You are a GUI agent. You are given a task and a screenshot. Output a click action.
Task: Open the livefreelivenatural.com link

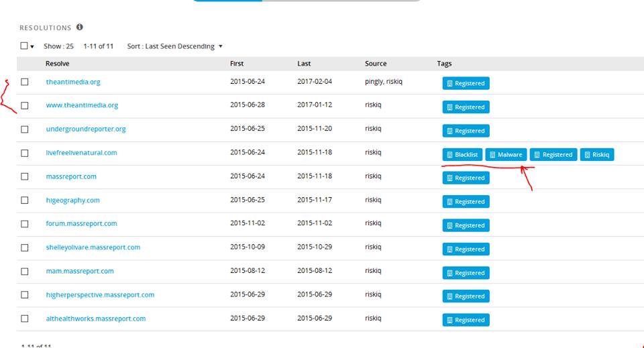tap(81, 152)
